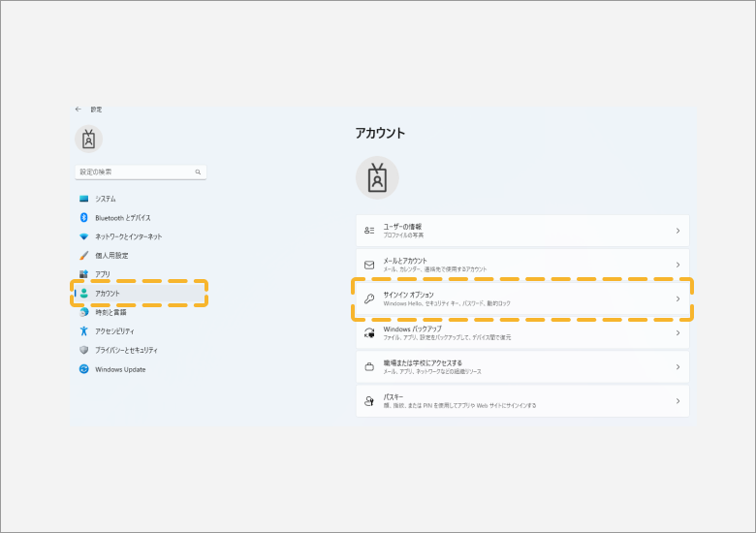Open Bluetooth とデバイス settings
This screenshot has width=756, height=533.
point(123,218)
